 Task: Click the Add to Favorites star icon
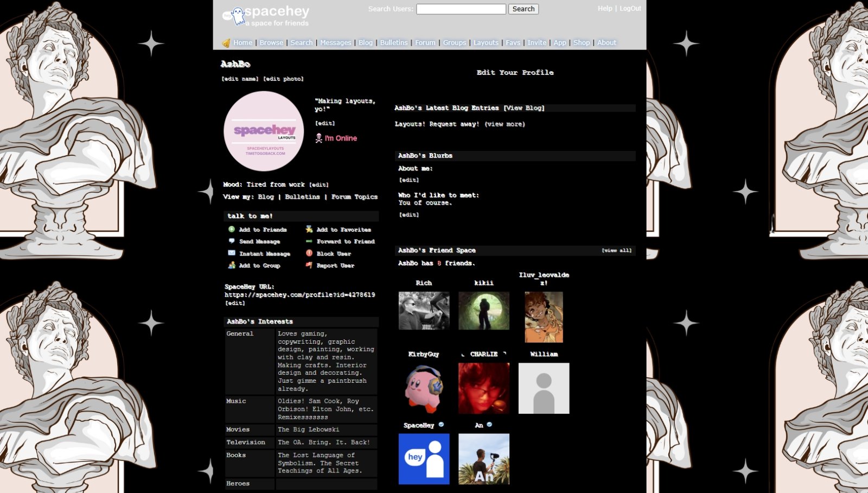click(309, 230)
